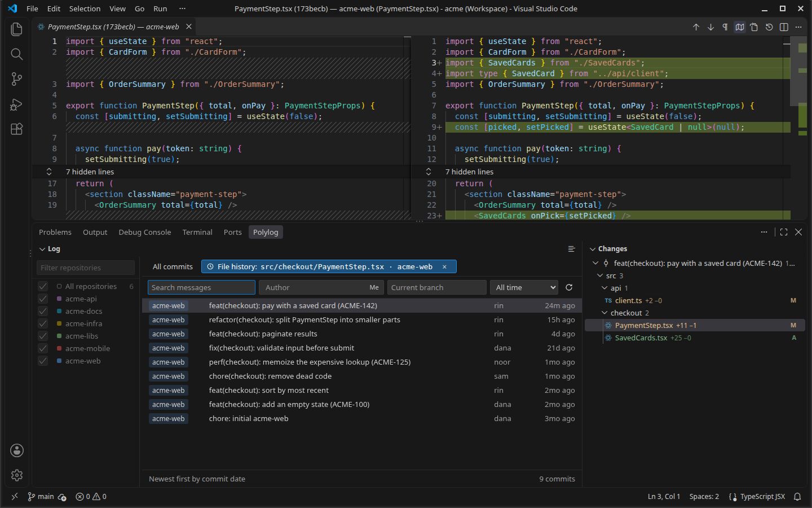Toggle the All repositories checkbox

(43, 286)
